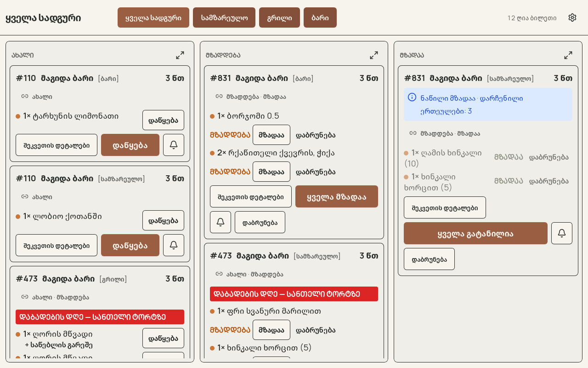
Task: Start ღორის მწვადი item
Action: pyautogui.click(x=163, y=338)
